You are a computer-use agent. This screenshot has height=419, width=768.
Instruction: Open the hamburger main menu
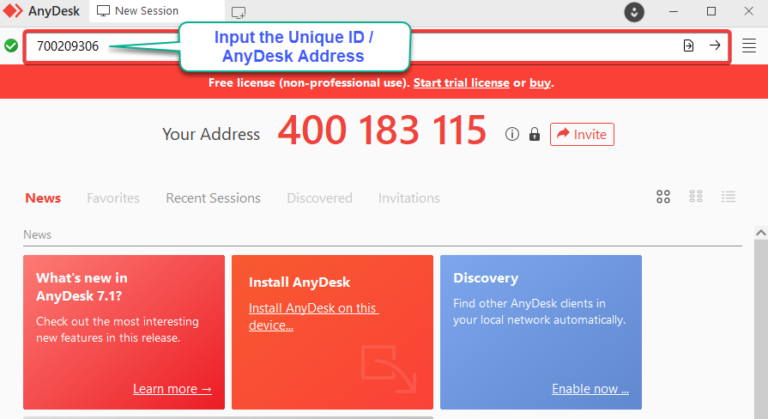749,46
